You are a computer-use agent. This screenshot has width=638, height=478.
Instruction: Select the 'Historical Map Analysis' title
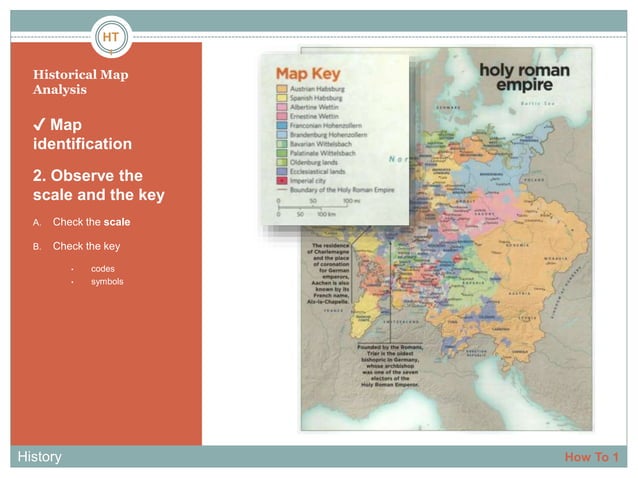tap(81, 82)
